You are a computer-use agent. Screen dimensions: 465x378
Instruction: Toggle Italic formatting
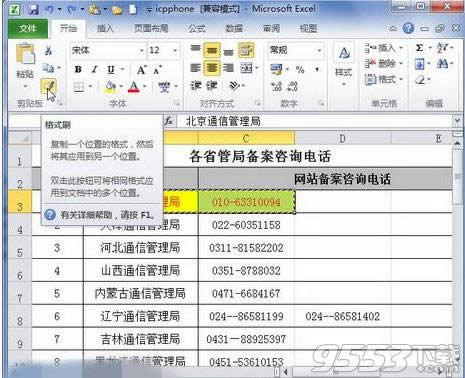[95, 69]
